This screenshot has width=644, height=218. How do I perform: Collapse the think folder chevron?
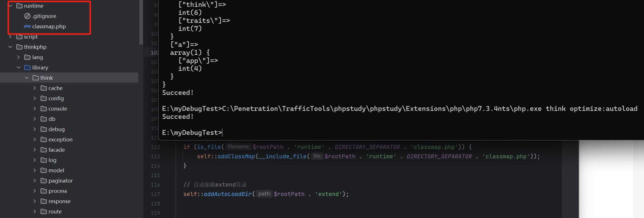point(27,78)
